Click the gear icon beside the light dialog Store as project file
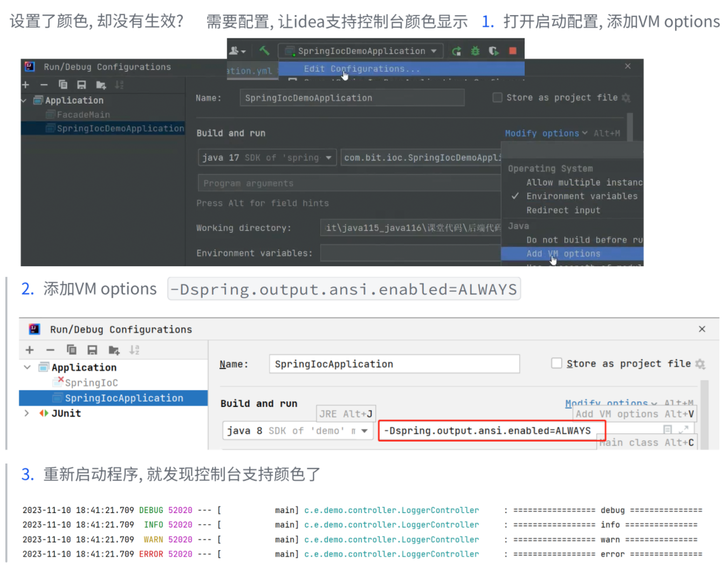The image size is (728, 567). (x=700, y=364)
